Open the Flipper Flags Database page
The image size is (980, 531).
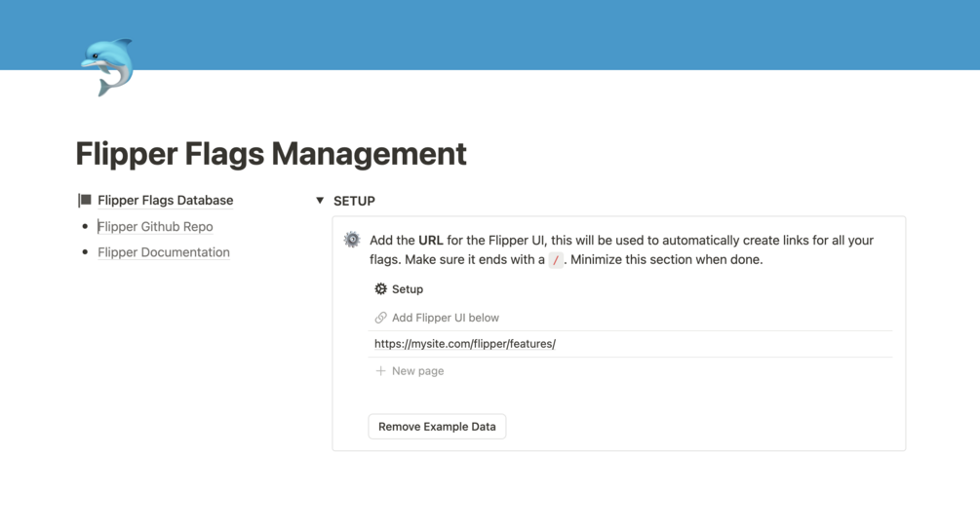click(x=165, y=201)
